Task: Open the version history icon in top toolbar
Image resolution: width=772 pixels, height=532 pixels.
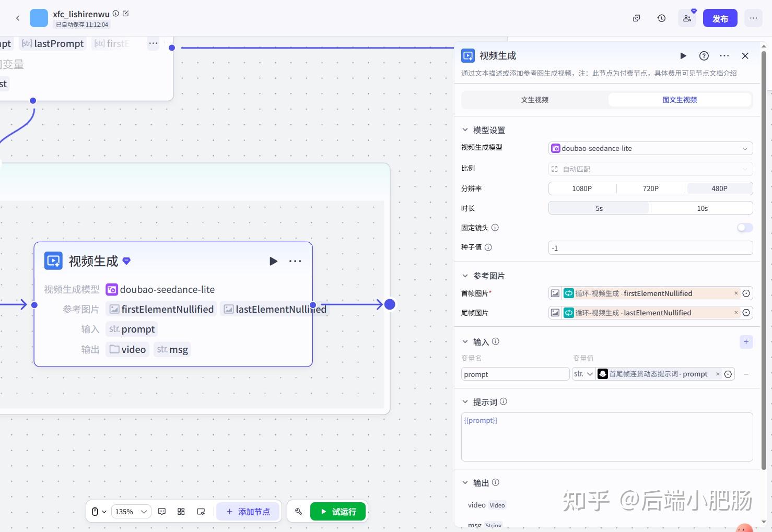Action: 661,18
